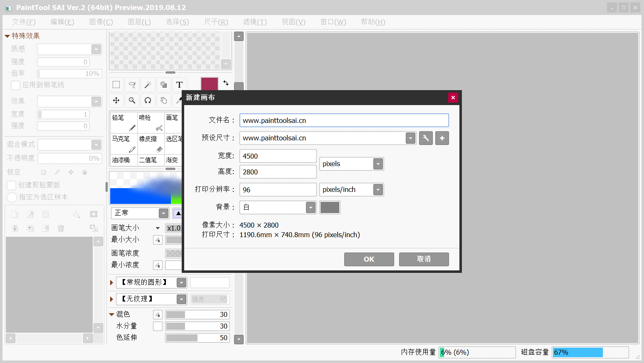The image size is (644, 363).
Task: Select the zoom magnifier tool
Action: point(132,101)
